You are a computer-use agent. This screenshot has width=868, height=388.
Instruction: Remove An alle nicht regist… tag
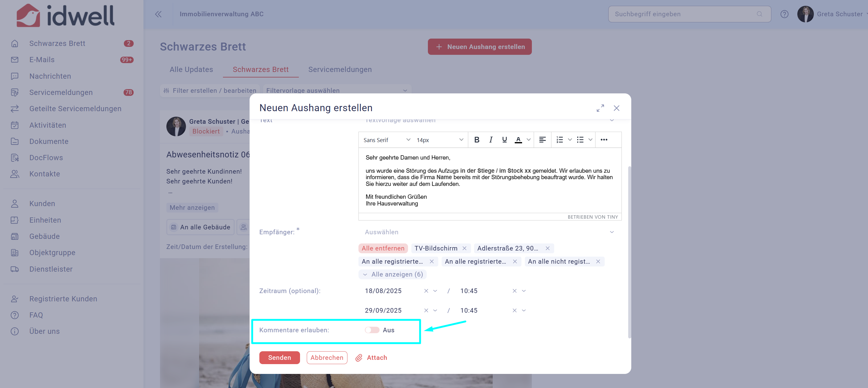pos(598,262)
